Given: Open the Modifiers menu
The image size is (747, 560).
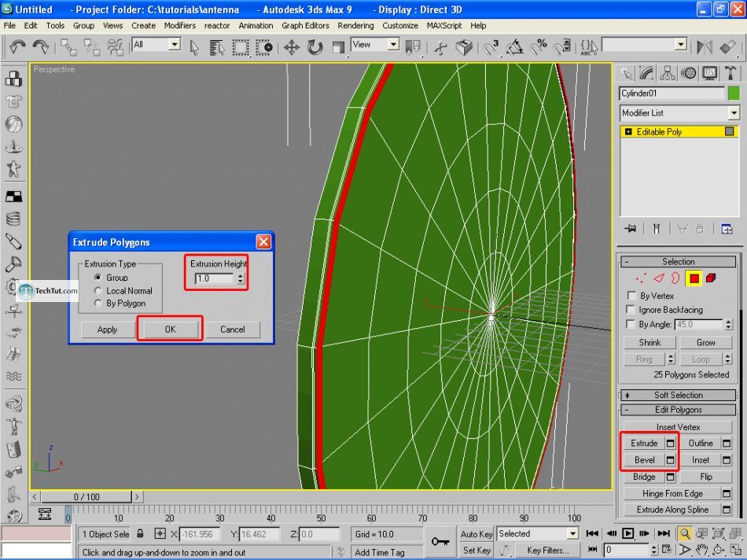Looking at the screenshot, I should pos(179,25).
